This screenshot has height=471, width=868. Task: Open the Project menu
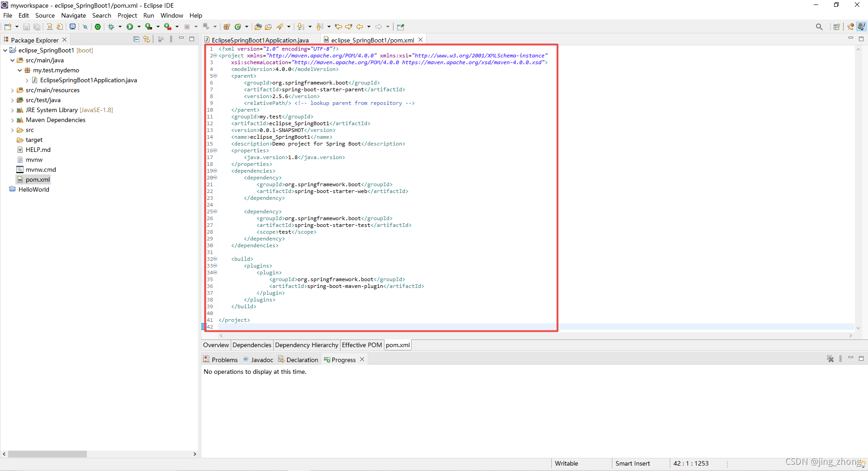click(127, 15)
